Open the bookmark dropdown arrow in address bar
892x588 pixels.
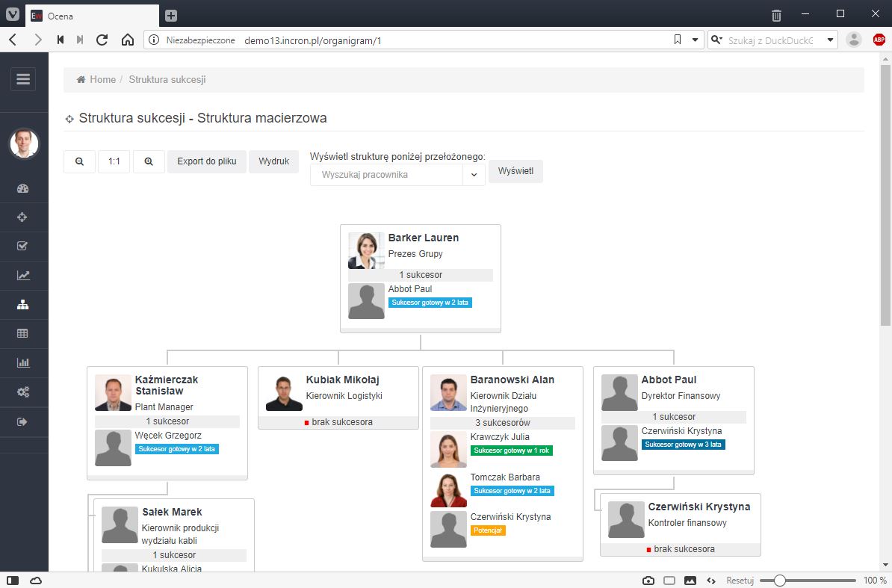(695, 40)
